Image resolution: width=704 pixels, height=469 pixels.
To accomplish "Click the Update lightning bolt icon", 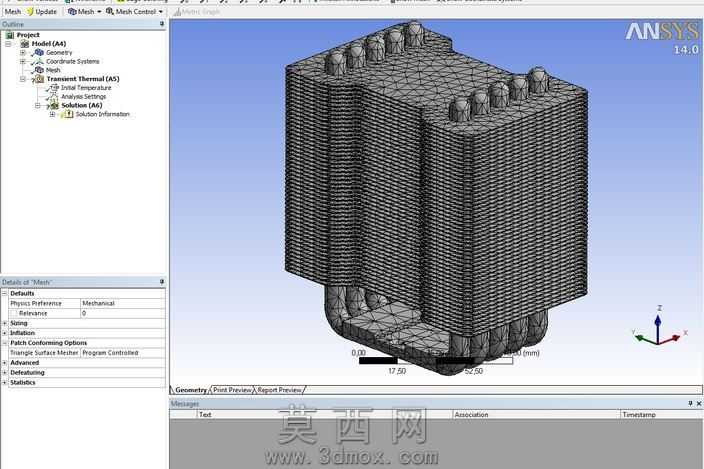I will point(30,12).
